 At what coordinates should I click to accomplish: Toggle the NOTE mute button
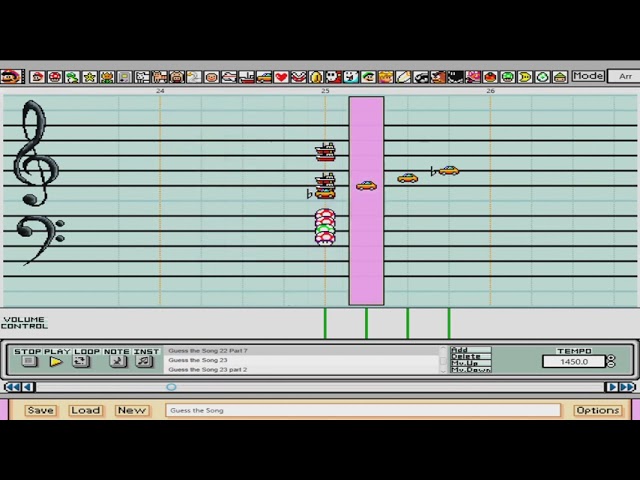tap(118, 361)
